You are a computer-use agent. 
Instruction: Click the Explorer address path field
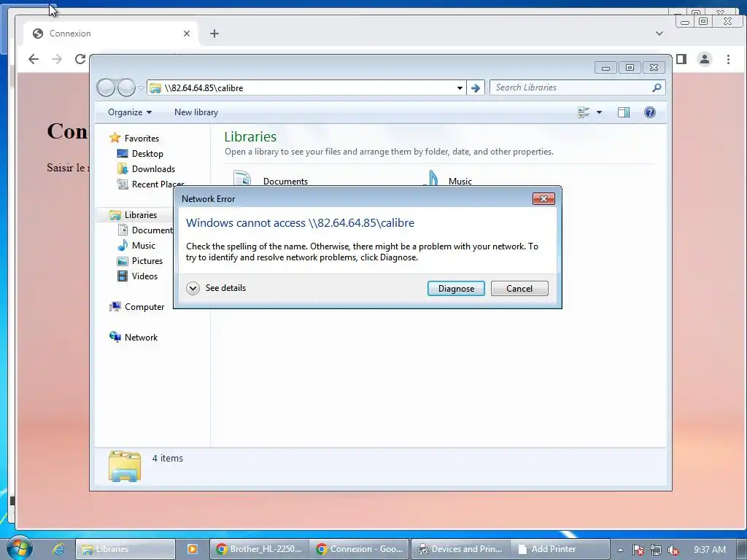coord(305,88)
